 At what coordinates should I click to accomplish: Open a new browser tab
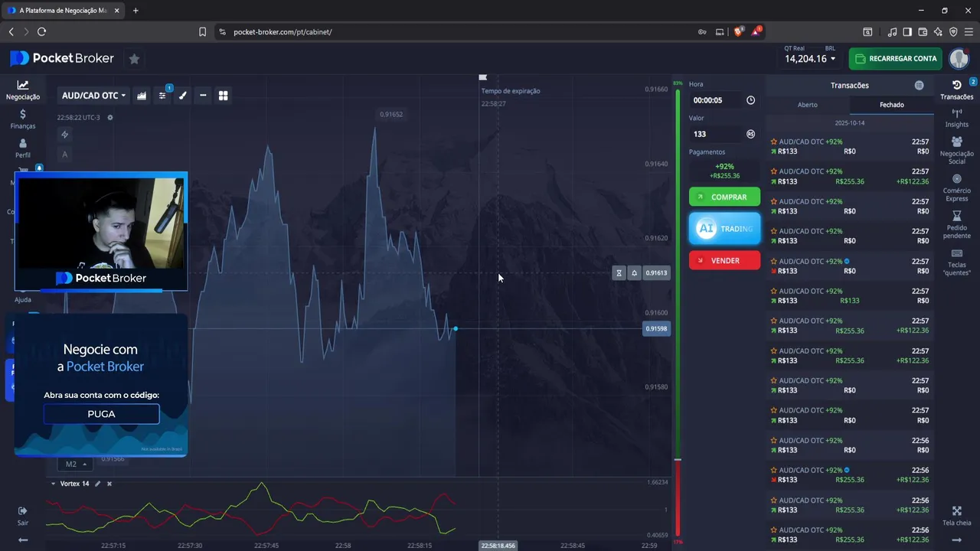[x=136, y=11]
